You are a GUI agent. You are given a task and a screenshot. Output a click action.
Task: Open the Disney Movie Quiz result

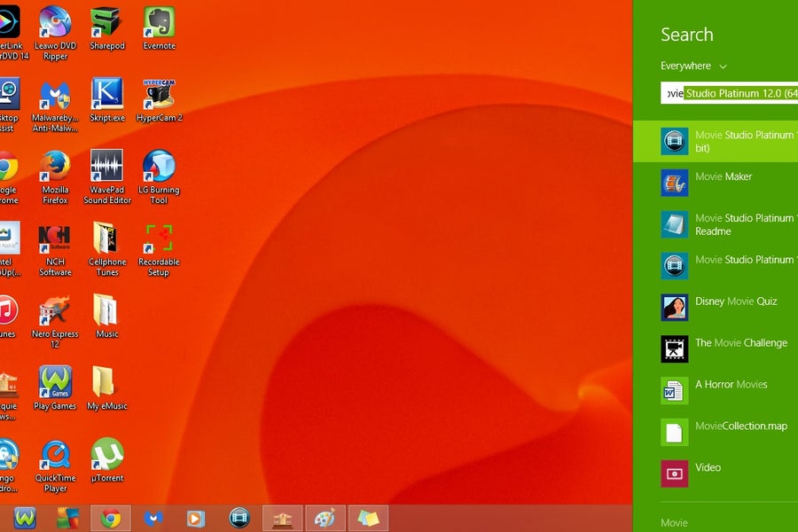716,308
